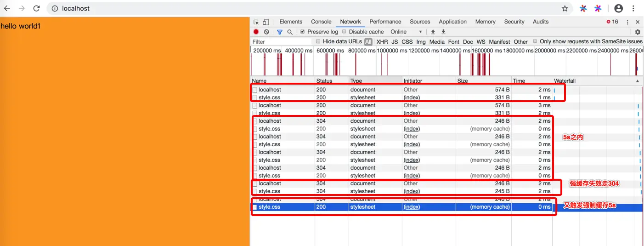Switch to the Console tab
This screenshot has height=246, width=644.
pyautogui.click(x=321, y=22)
